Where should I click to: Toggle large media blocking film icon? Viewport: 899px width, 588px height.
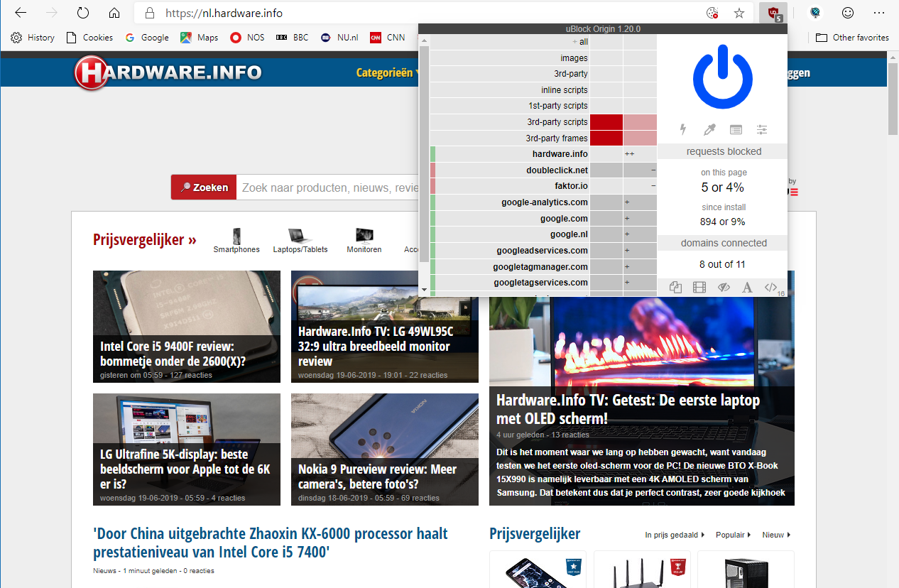coord(699,288)
